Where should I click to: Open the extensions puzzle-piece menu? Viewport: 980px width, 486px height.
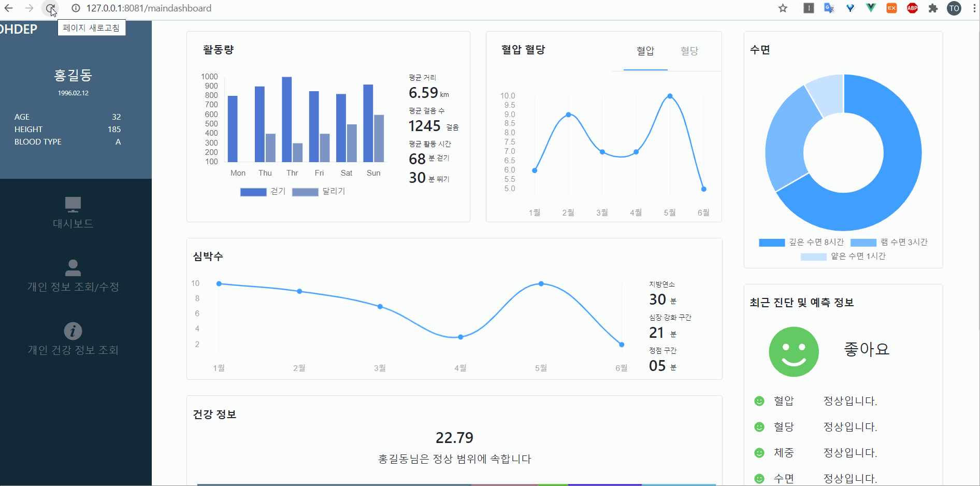point(933,8)
